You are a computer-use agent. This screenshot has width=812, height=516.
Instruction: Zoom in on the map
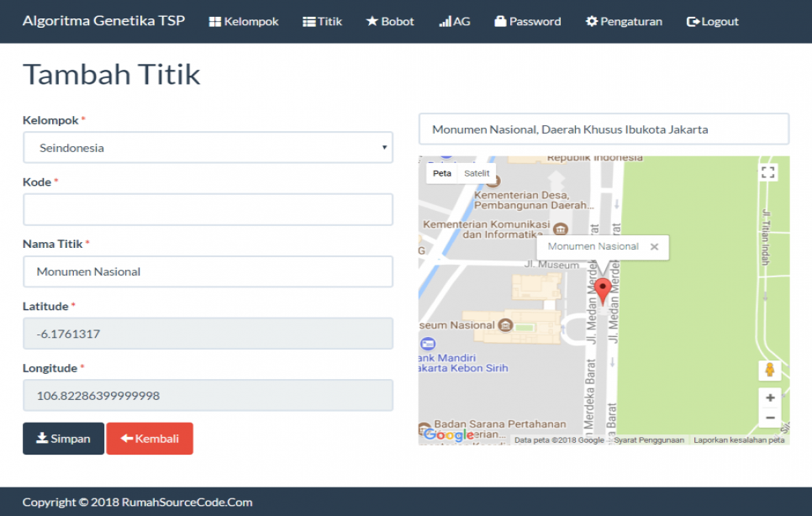[769, 398]
